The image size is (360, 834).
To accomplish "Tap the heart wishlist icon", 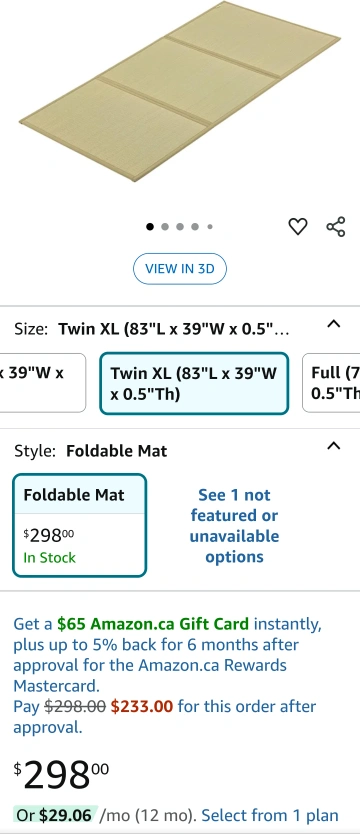I will 298,227.
